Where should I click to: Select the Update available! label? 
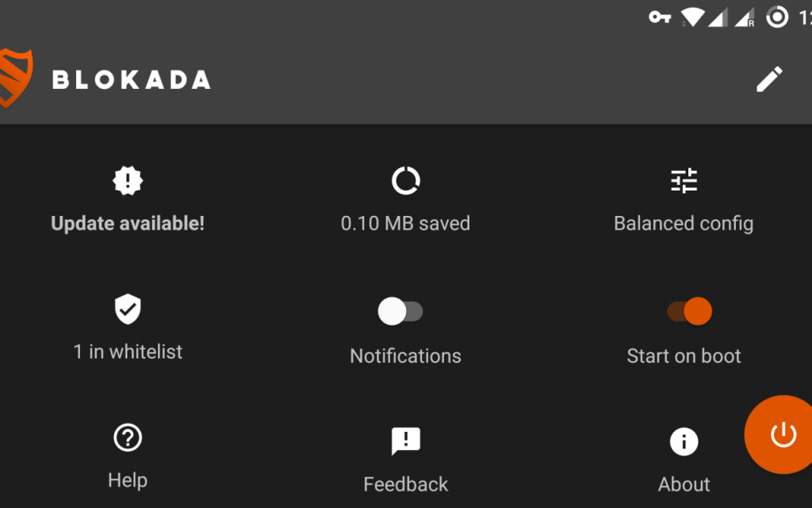click(127, 223)
